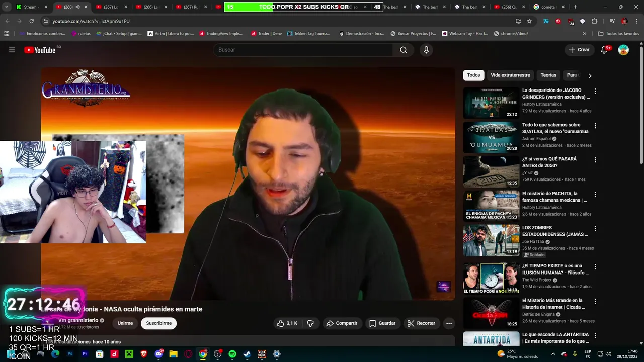Open the YouTube hamburger guide menu
Viewport: 644px width, 362px height.
point(12,50)
